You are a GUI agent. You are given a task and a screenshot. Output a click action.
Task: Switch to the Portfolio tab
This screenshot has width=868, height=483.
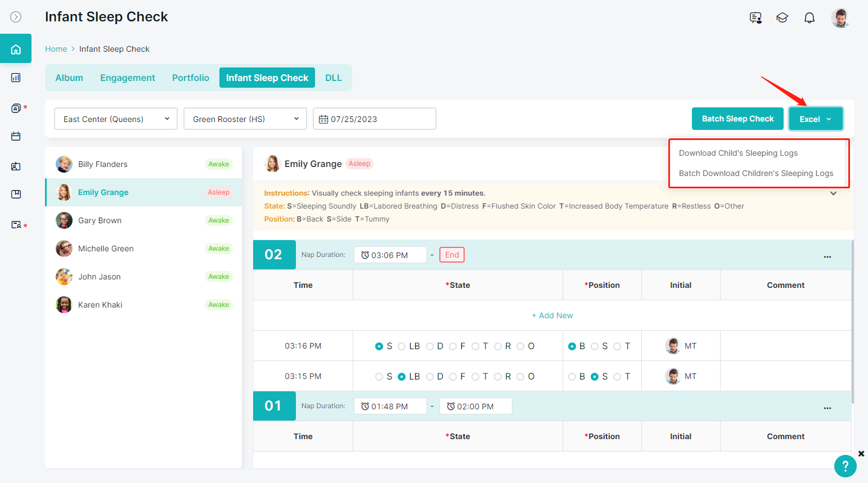point(191,78)
